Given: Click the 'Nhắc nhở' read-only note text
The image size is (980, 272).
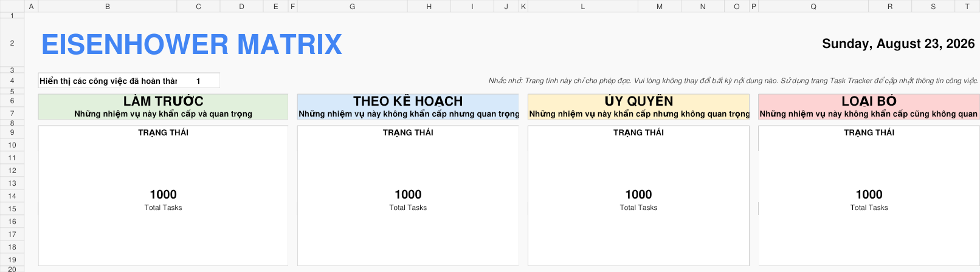Looking at the screenshot, I should point(734,81).
